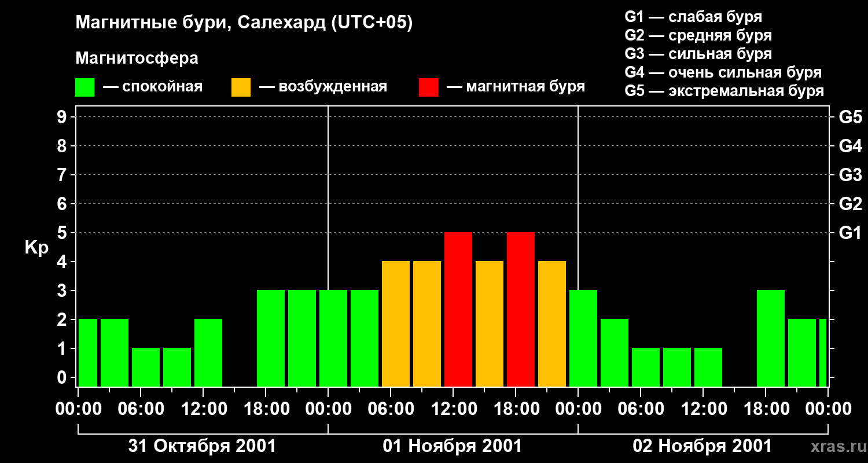This screenshot has width=868, height=463.
Task: Click the '7' label on the Kp axis
Action: coord(63,175)
